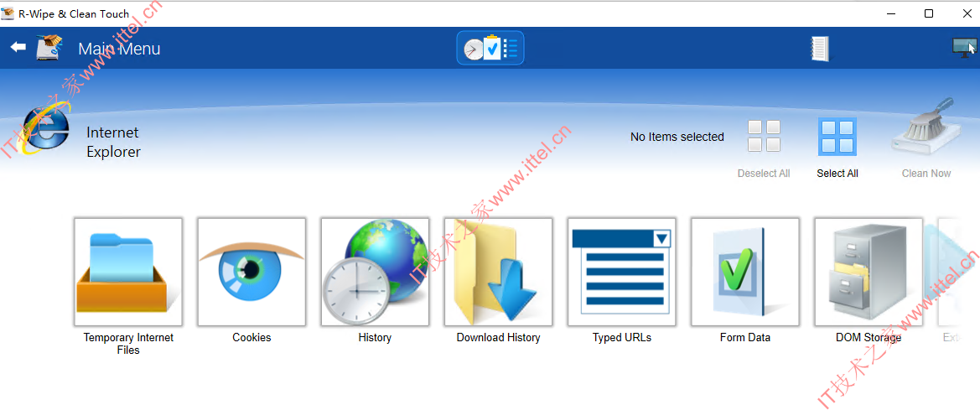The width and height of the screenshot is (980, 410).
Task: Click the Deselect All label
Action: (x=764, y=174)
